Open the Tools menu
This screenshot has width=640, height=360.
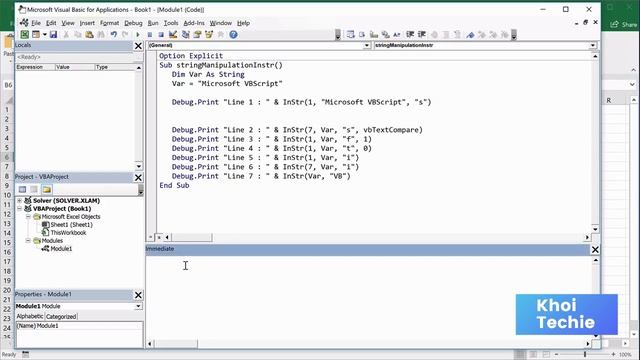pos(171,23)
